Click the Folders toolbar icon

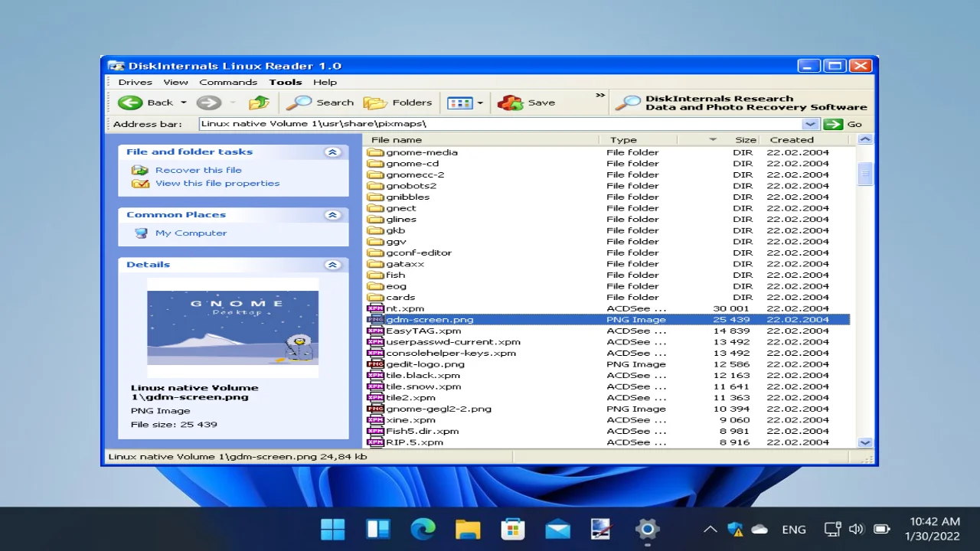(375, 103)
